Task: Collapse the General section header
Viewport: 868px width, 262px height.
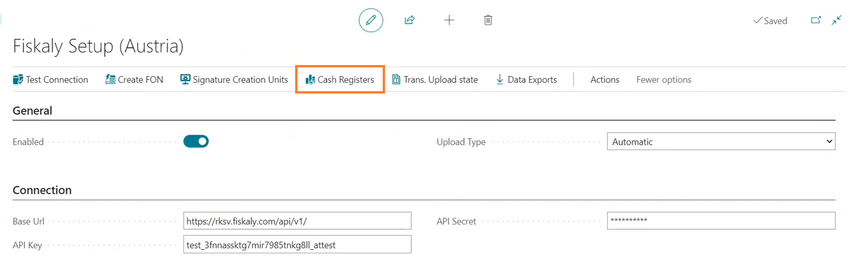Action: pos(32,110)
